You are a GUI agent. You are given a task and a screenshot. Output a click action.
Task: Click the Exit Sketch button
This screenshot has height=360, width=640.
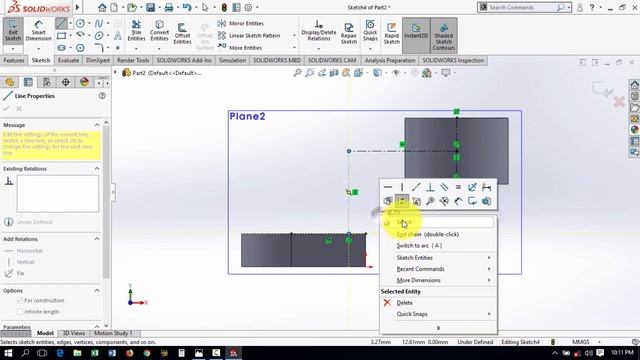click(x=13, y=30)
